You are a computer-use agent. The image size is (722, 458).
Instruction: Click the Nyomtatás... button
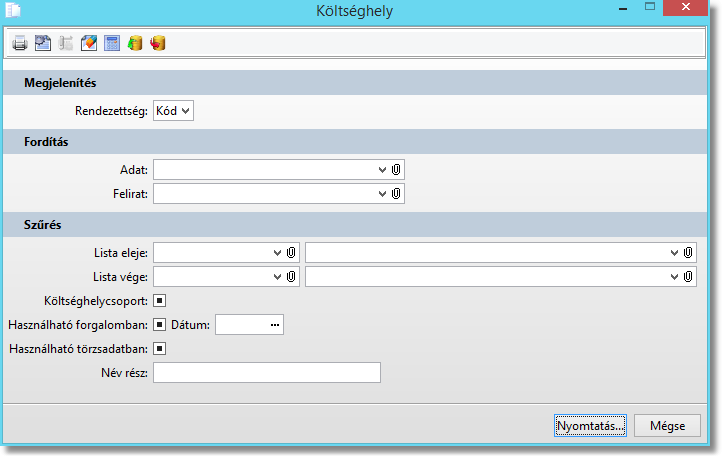pos(590,426)
